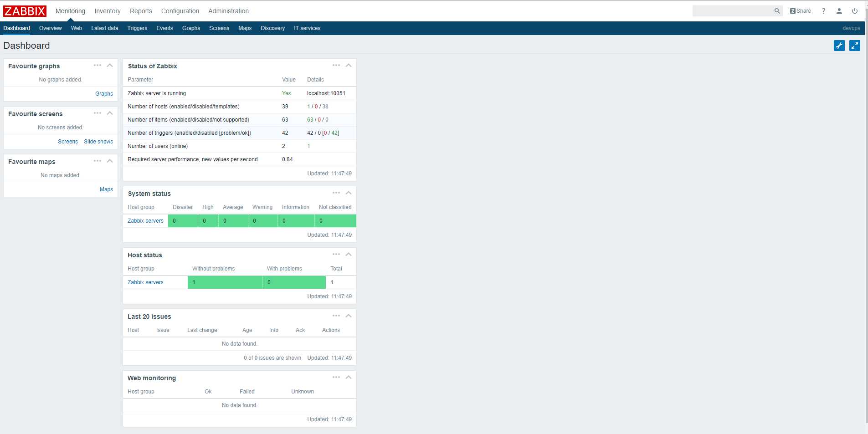Collapse the Favourite maps widget

109,161
